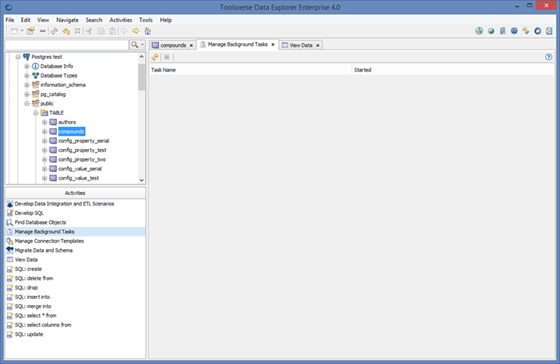Click the tree scrollbar down arrow
The image size is (560, 364).
[141, 180]
